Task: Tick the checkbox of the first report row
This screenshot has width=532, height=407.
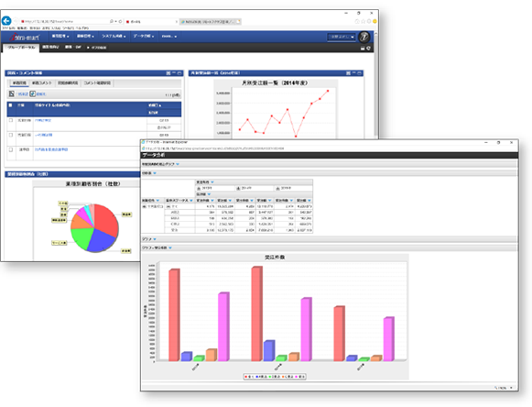Action: click(11, 120)
